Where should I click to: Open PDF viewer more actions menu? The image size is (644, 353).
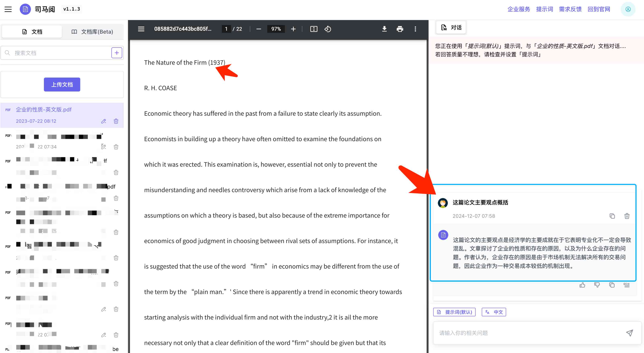click(x=415, y=29)
